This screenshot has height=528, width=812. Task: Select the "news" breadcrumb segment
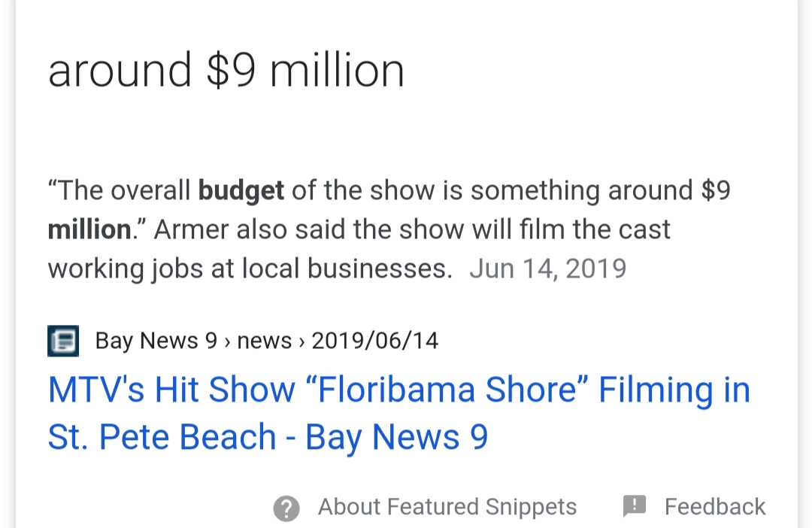pos(264,341)
